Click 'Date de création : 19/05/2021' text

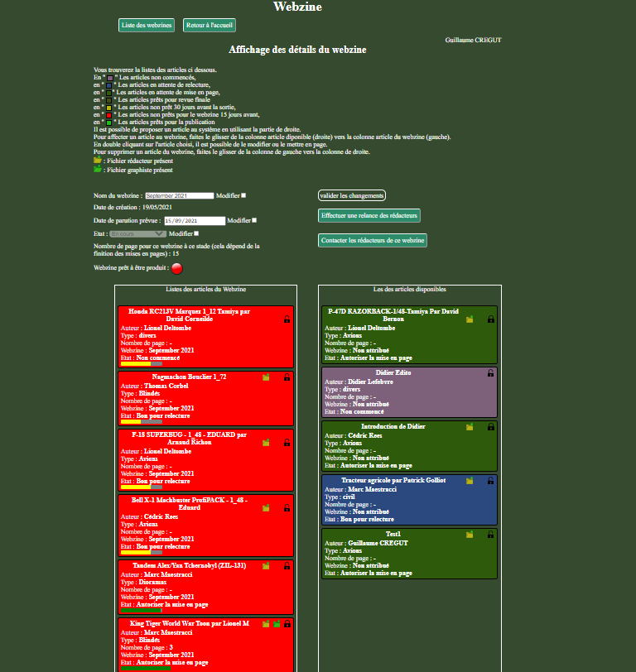pos(132,208)
